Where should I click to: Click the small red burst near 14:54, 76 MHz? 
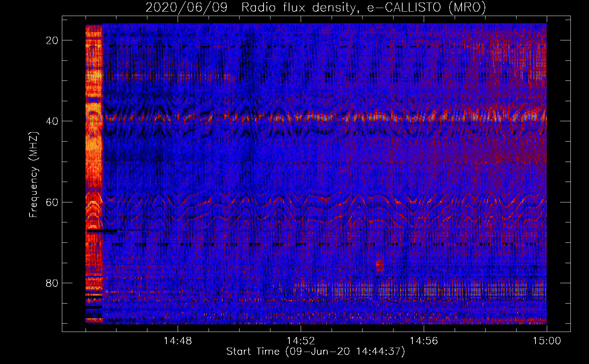coord(380,266)
